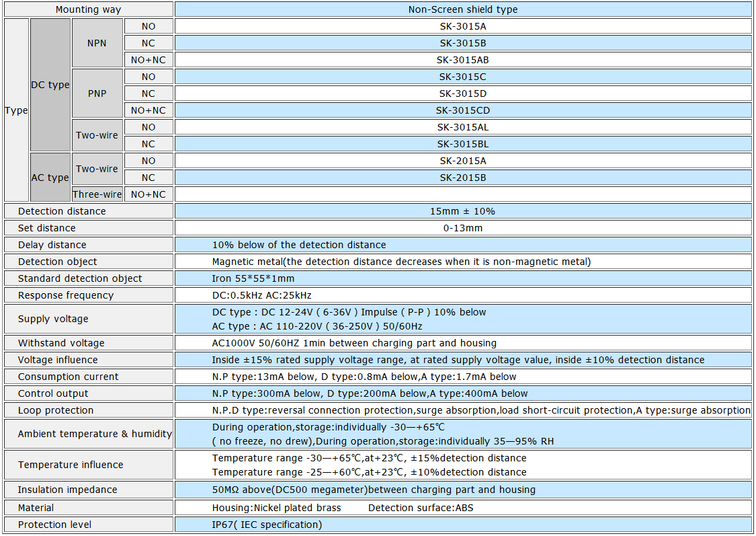Image resolution: width=756 pixels, height=536 pixels.
Task: Select the value "15mm ± 10%"
Action: tap(463, 211)
